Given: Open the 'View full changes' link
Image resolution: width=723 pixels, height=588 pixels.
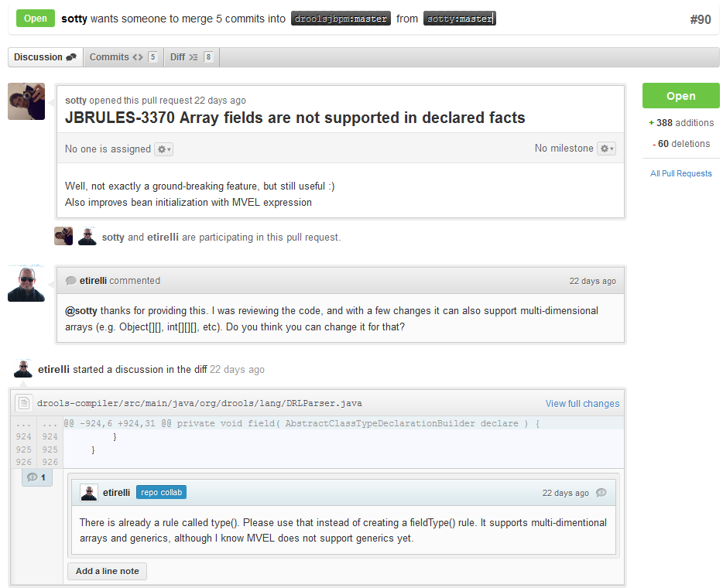Looking at the screenshot, I should coord(582,403).
